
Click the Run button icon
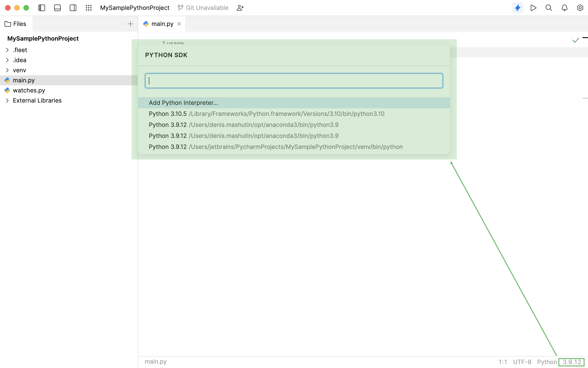pyautogui.click(x=533, y=8)
